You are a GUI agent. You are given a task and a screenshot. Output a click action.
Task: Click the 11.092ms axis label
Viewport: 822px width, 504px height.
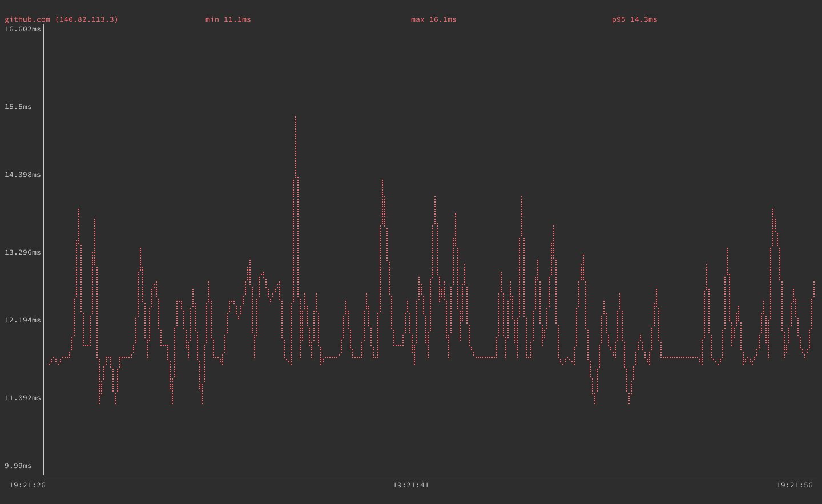22,398
